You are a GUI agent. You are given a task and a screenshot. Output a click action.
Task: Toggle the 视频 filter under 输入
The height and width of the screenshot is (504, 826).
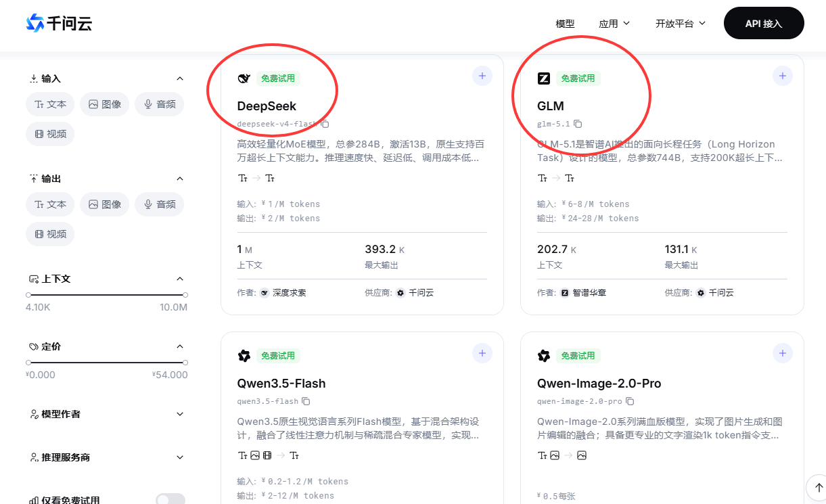point(50,134)
